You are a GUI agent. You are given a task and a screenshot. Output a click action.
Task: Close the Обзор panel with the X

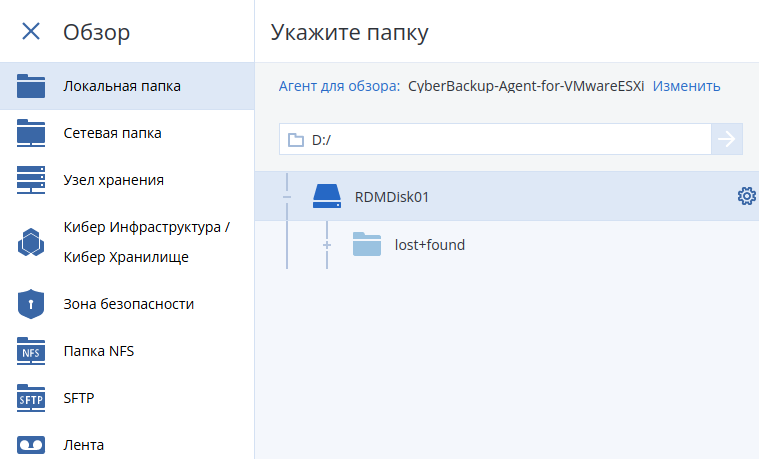click(x=31, y=31)
